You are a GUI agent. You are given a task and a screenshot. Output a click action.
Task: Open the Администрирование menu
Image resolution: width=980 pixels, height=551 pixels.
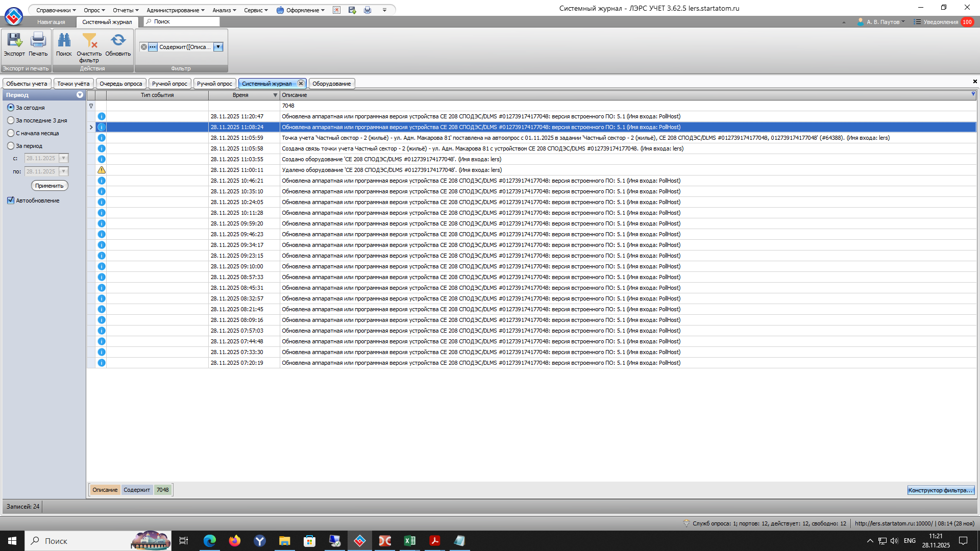(175, 10)
